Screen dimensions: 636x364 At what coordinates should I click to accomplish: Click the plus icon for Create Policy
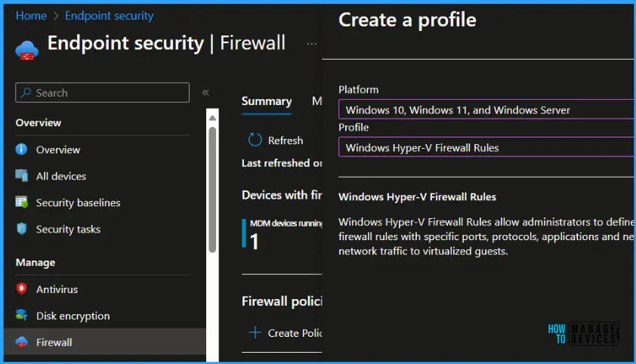255,332
